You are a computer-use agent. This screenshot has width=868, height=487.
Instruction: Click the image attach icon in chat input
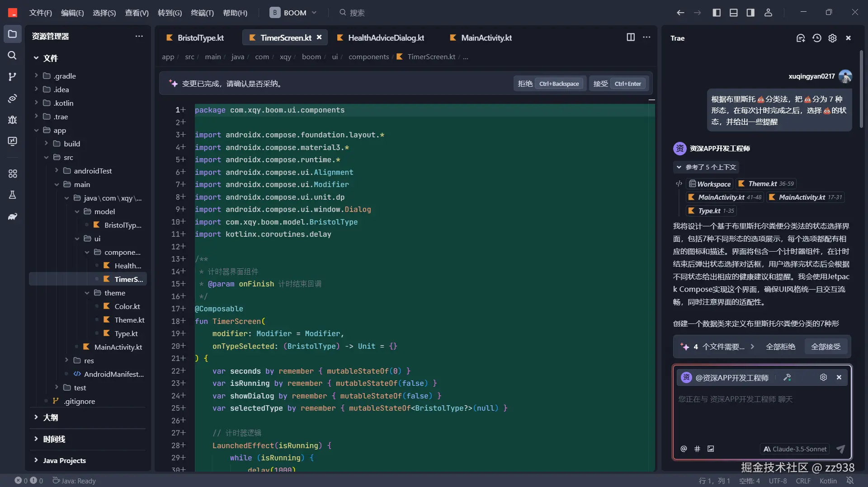(711, 449)
